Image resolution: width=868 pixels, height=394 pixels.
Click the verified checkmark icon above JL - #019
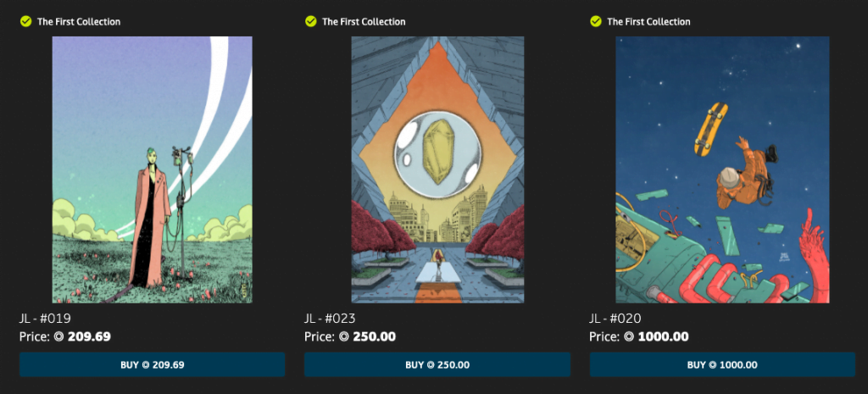point(25,21)
